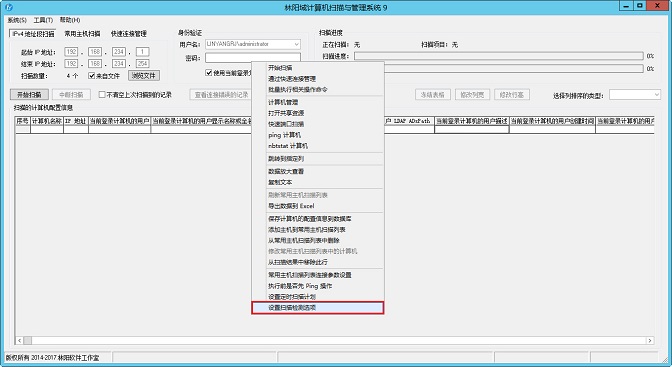Viewport: 672px width, 367px height.
Task: Expand the 用户名 username dropdown
Action: click(x=296, y=44)
